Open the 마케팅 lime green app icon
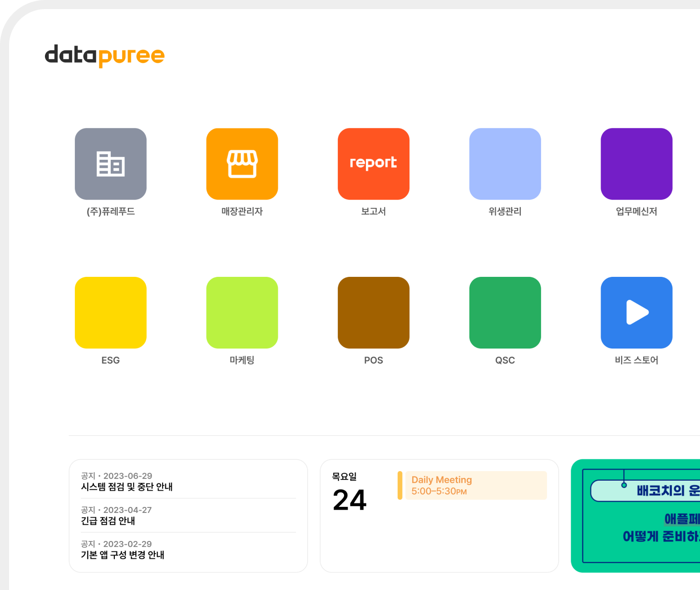Viewport: 700px width, 590px height. 242,313
